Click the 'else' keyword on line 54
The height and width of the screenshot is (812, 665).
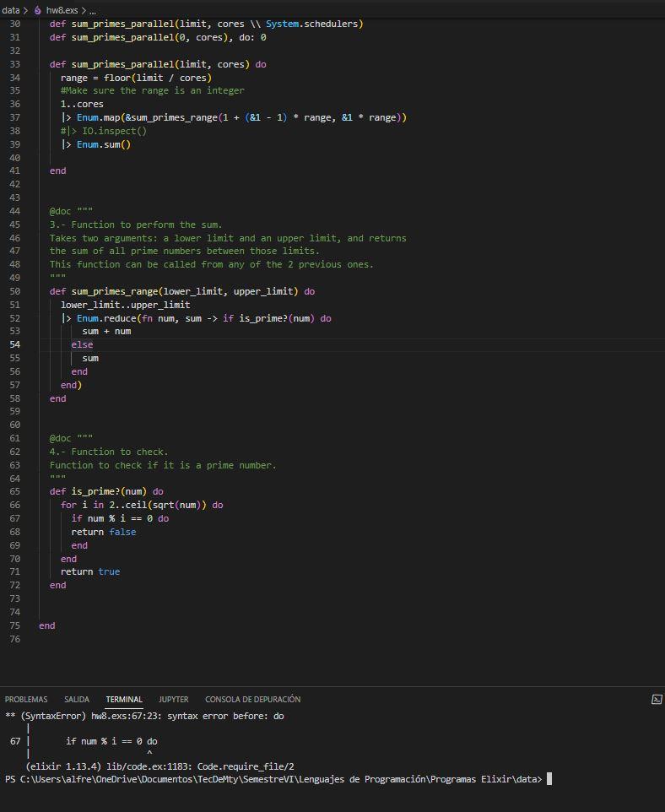83,345
